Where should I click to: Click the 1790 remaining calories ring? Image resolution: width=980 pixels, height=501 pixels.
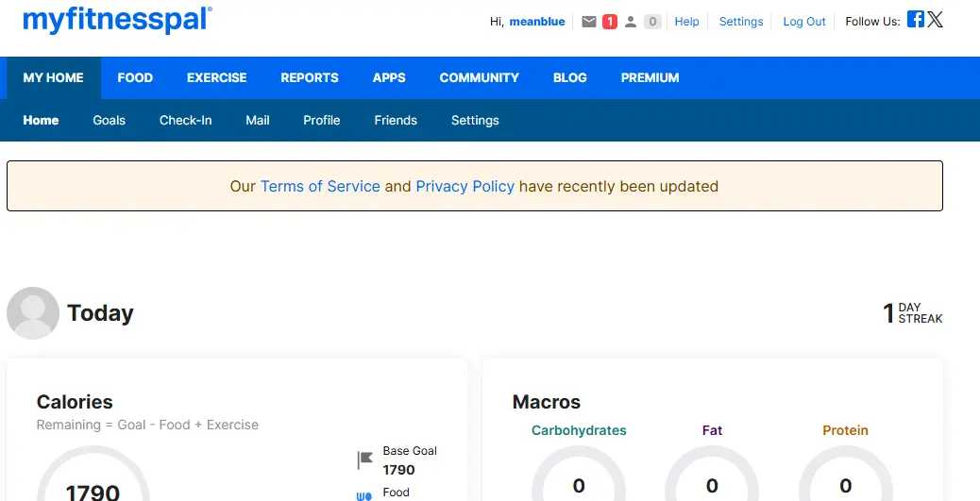pyautogui.click(x=93, y=475)
